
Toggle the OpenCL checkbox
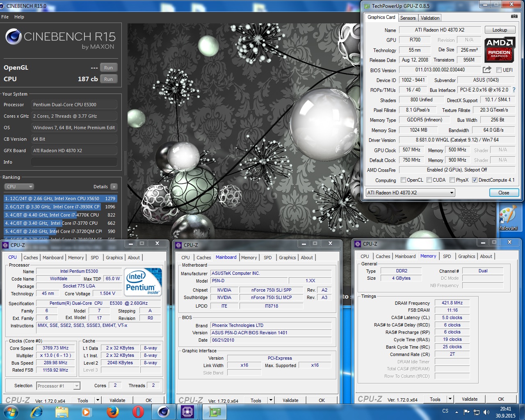pos(403,180)
